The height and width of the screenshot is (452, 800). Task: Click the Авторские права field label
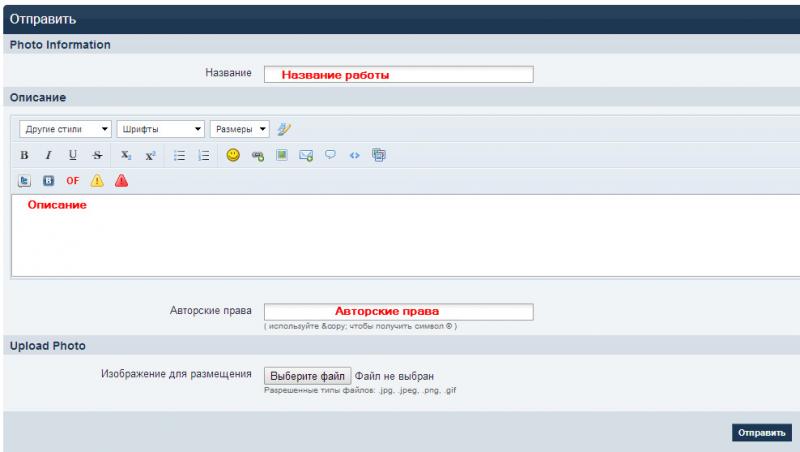coord(211,310)
